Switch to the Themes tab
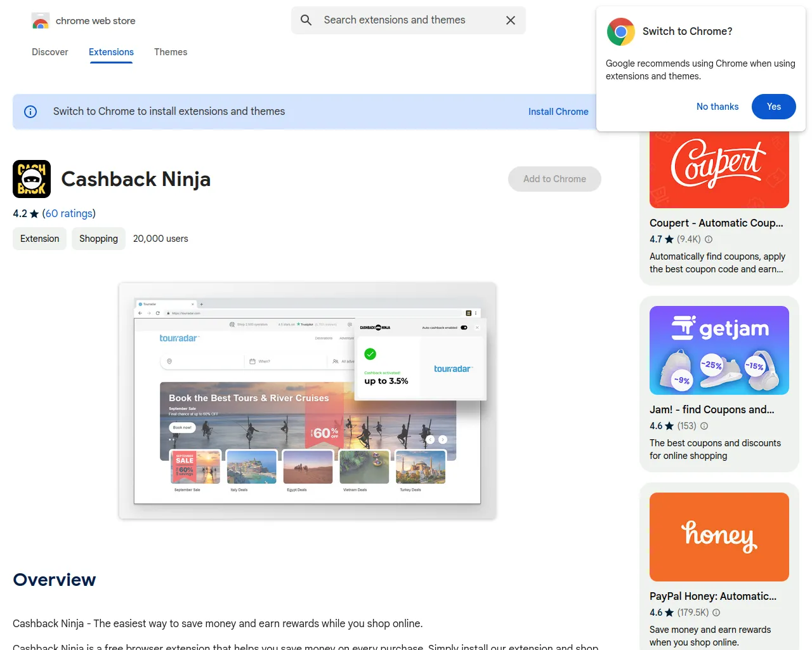This screenshot has width=812, height=650. tap(171, 52)
